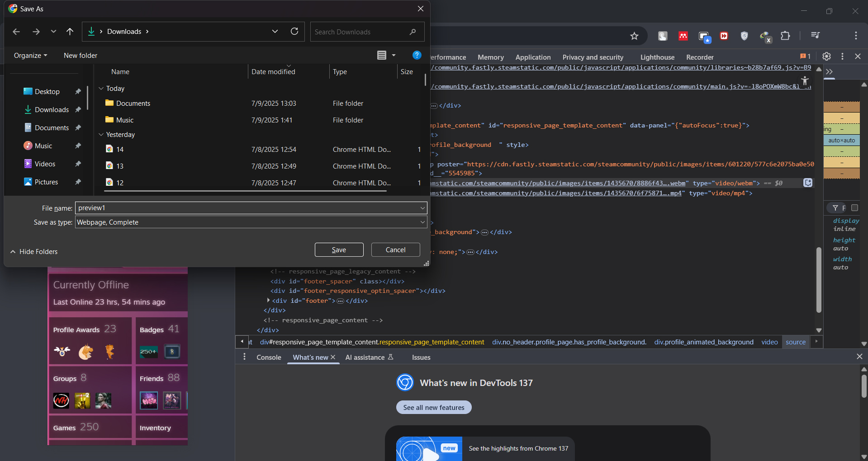Click See all new features button

tap(433, 408)
